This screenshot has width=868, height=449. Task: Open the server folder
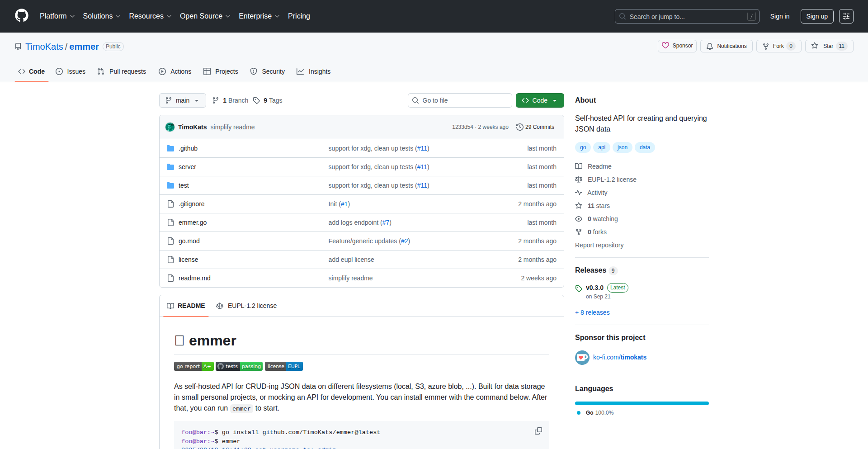[187, 167]
